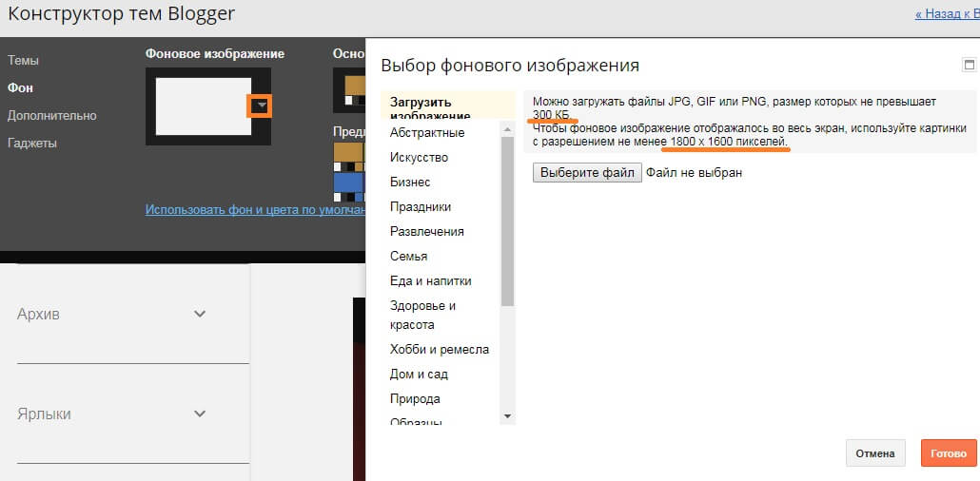Choose the Еда и напитки category
Image resolution: width=980 pixels, height=481 pixels.
[x=431, y=281]
